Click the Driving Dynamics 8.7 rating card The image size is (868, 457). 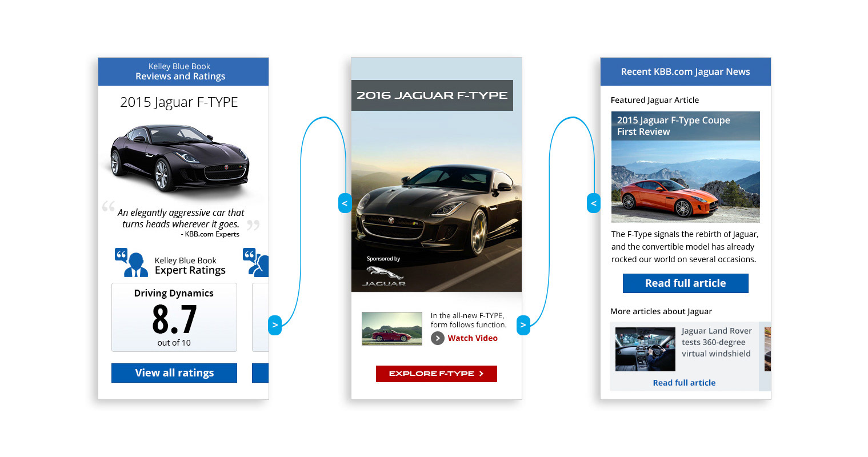[x=174, y=318]
